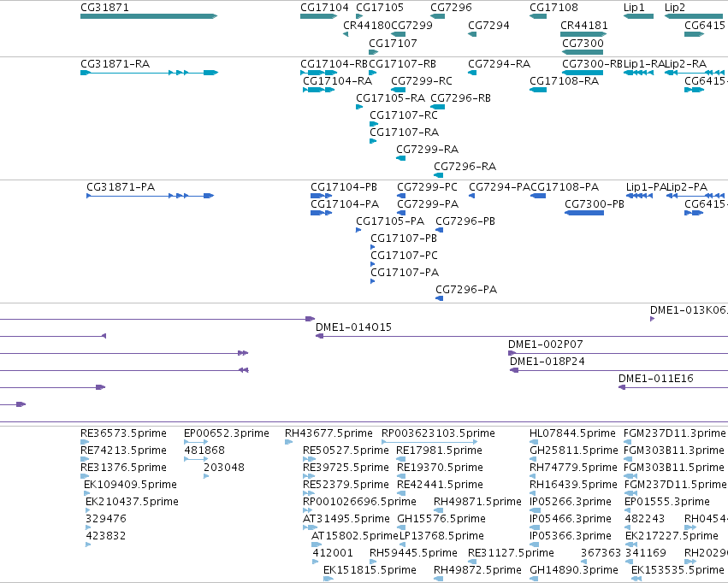Select the 'RP003623103.5prime' EST label
The height and width of the screenshot is (583, 728).
click(438, 433)
